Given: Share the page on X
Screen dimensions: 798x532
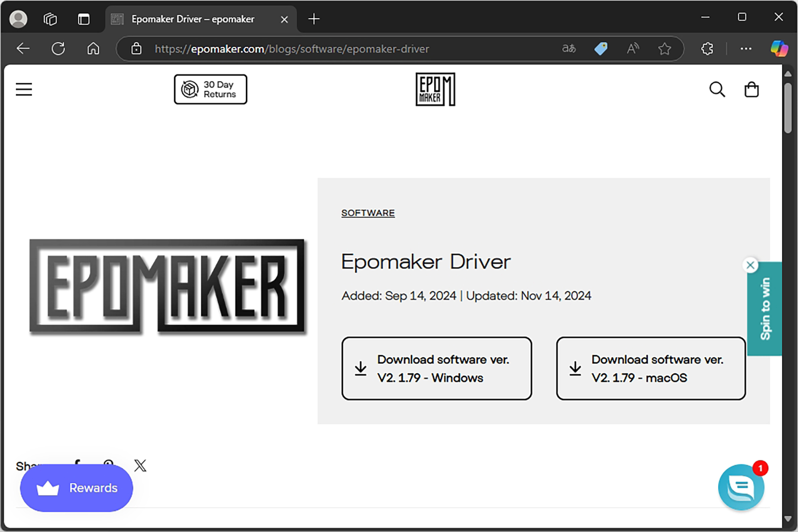Looking at the screenshot, I should click(x=140, y=465).
